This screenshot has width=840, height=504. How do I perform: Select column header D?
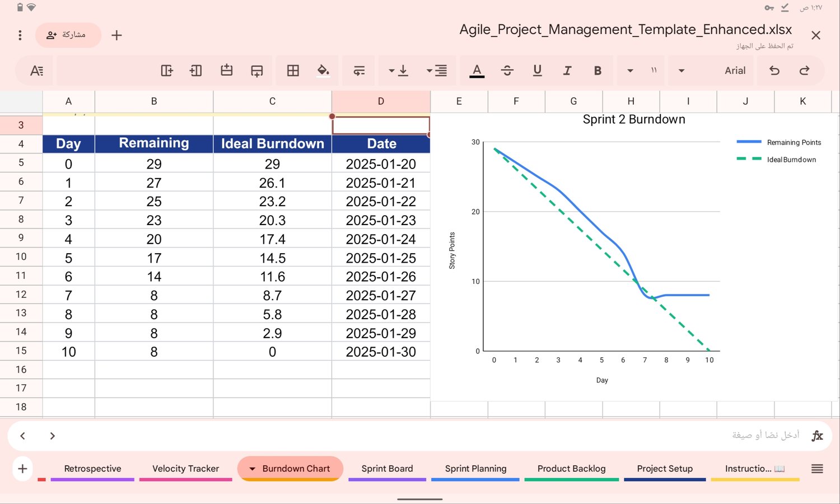tap(381, 101)
